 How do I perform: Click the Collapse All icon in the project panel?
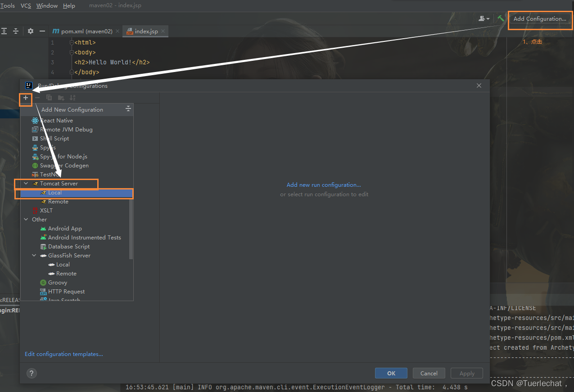tap(16, 31)
